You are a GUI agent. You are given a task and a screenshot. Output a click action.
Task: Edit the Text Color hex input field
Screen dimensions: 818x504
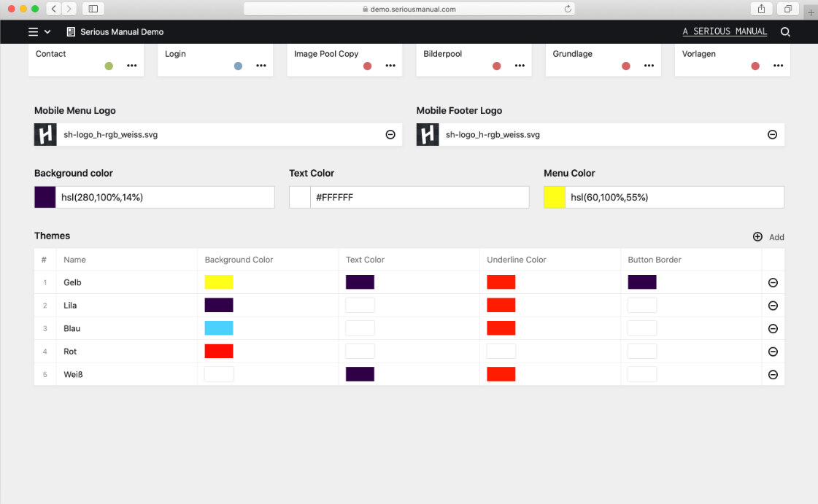[x=420, y=197]
